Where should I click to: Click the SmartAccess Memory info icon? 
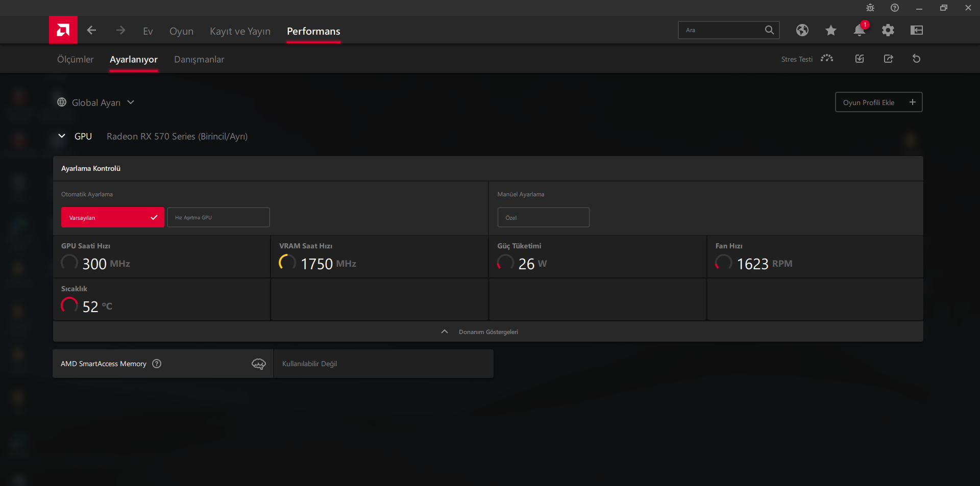pyautogui.click(x=157, y=364)
